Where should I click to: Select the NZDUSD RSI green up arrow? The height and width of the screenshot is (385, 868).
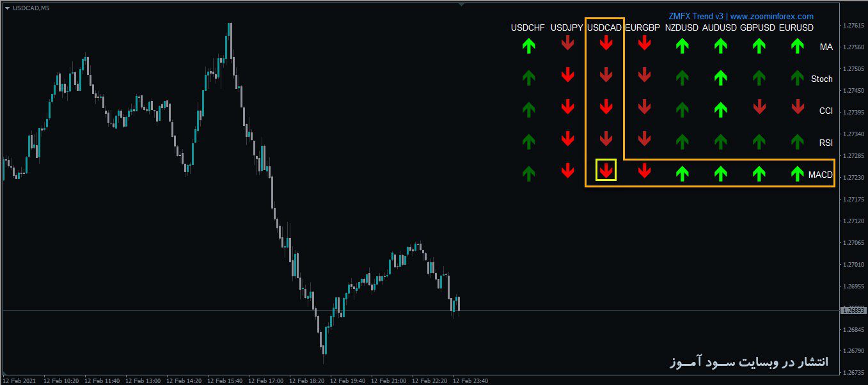[682, 139]
